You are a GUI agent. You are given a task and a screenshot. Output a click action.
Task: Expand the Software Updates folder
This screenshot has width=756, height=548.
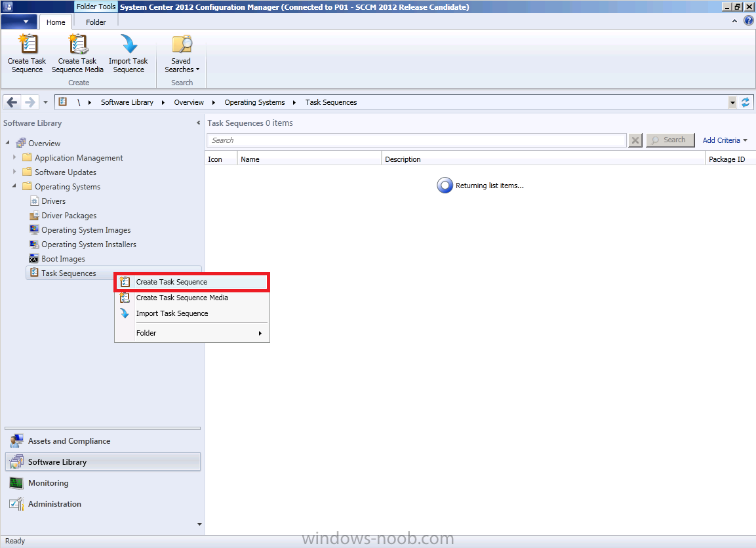coord(14,172)
